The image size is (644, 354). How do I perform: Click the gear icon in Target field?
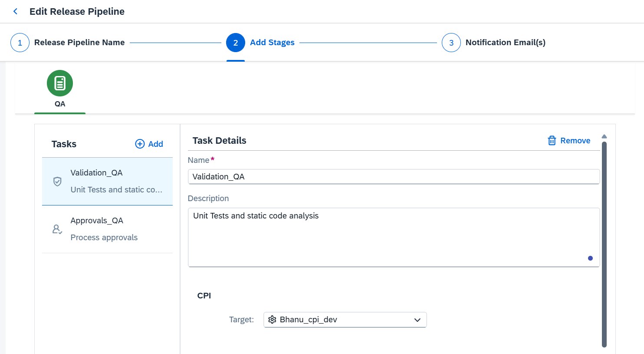point(272,320)
